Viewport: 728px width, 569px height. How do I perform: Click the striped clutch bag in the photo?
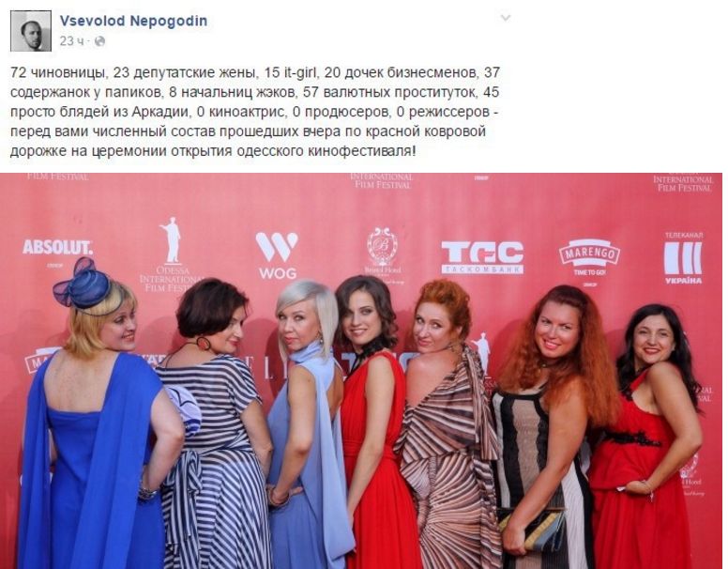click(531, 529)
